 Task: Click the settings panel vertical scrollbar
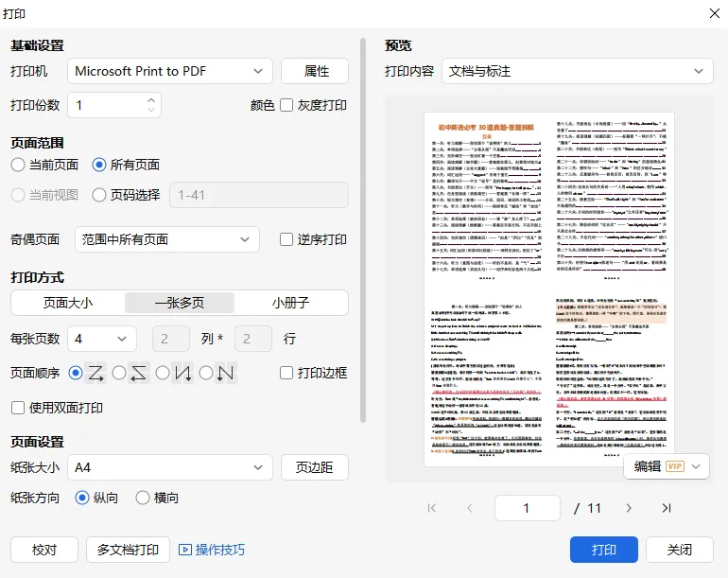click(x=363, y=231)
